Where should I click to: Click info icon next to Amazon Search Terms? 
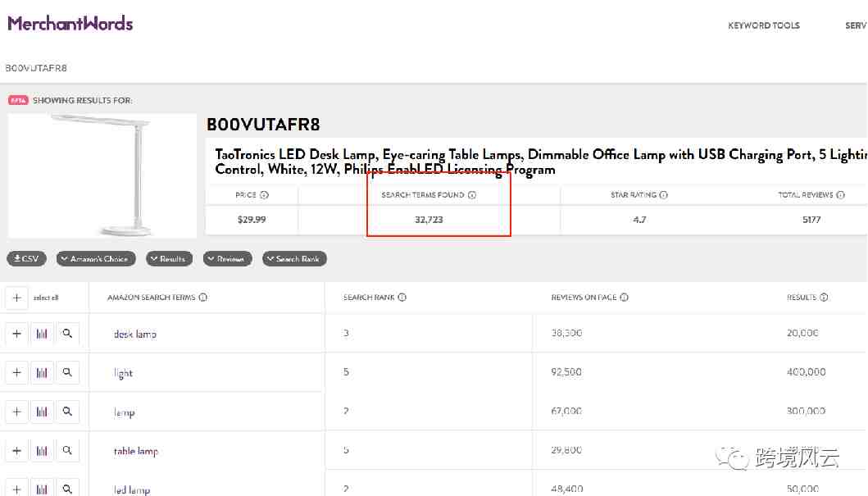(203, 298)
